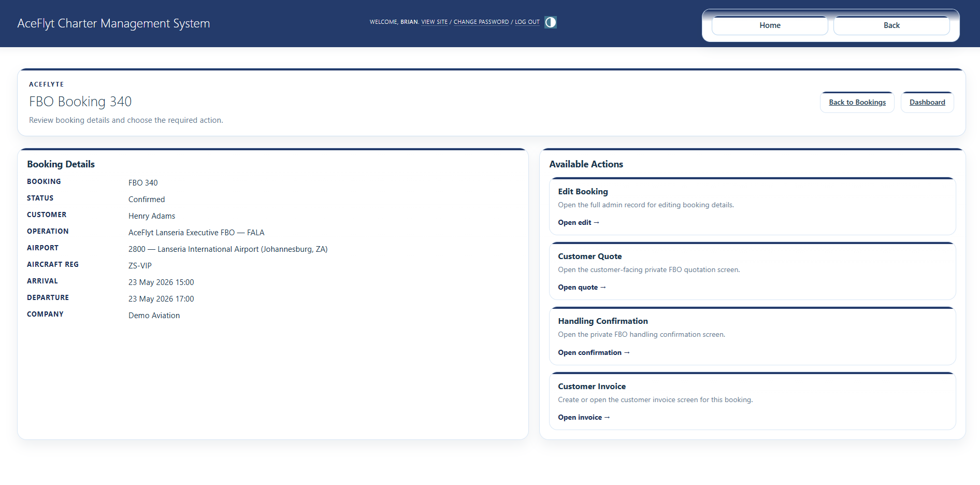Viewport: 980px width, 485px height.
Task: Click the Available Actions heading
Action: coord(586,164)
